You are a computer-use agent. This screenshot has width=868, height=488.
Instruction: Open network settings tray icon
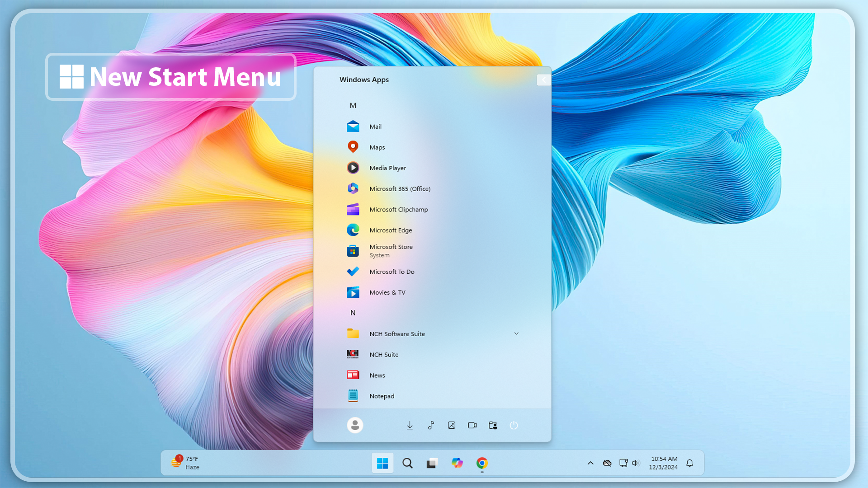coord(623,463)
